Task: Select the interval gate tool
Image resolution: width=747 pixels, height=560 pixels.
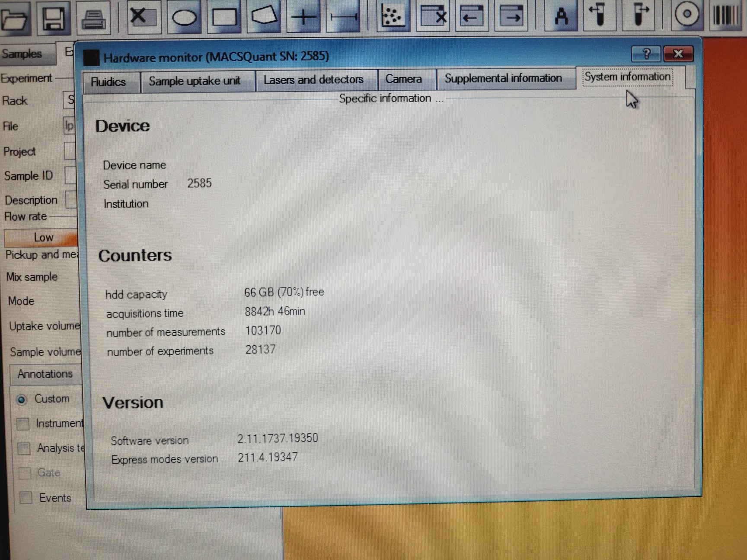Action: click(x=342, y=17)
